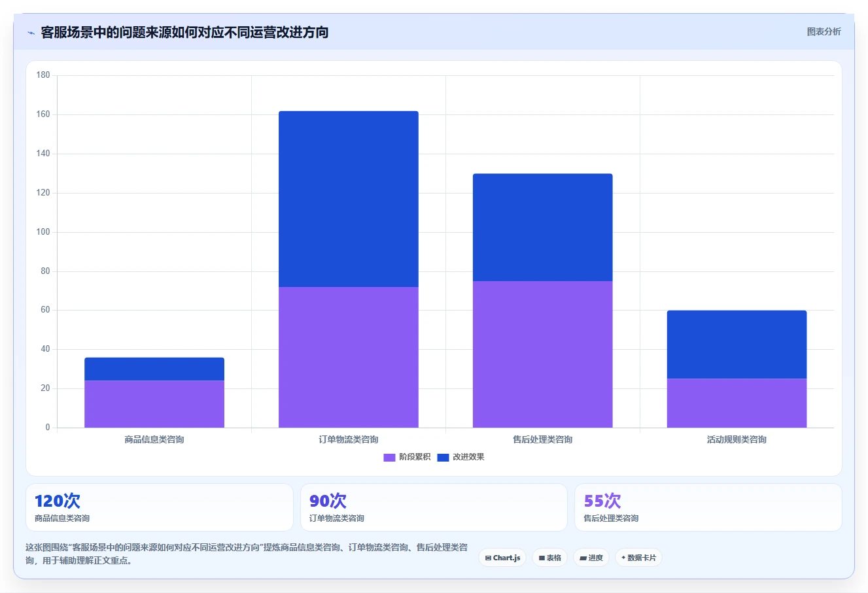The image size is (868, 593).
Task: Click the lightning icon beside the title
Action: (31, 33)
